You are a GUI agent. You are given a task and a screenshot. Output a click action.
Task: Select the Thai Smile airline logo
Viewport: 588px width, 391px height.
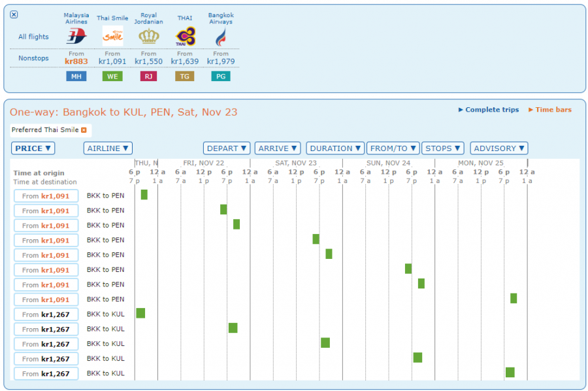click(112, 36)
